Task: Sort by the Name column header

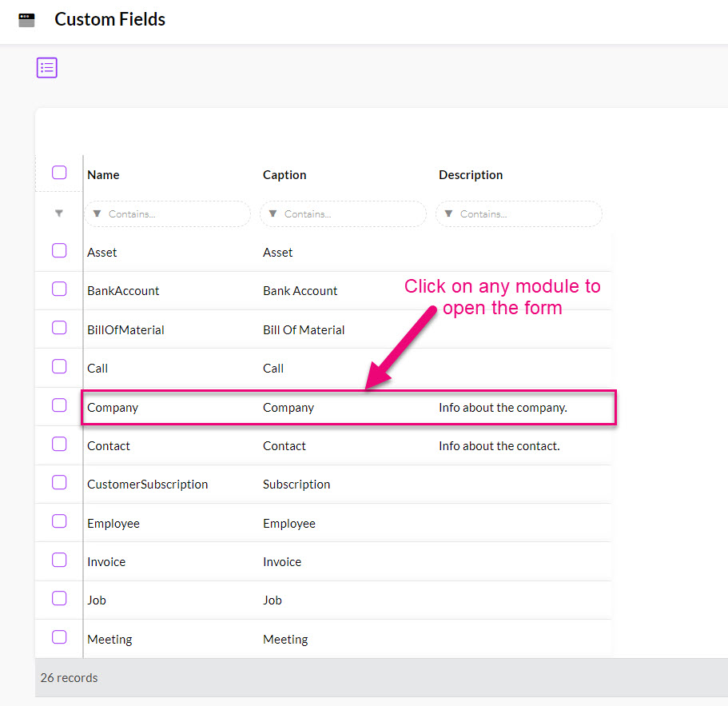Action: 103,175
